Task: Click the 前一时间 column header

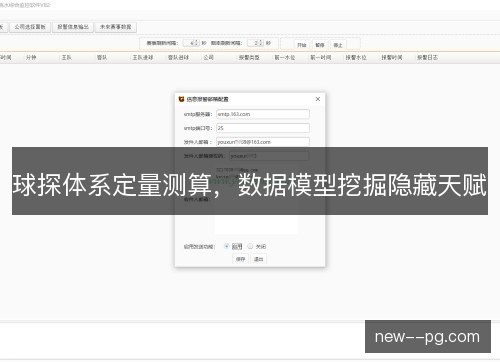Action: pyautogui.click(x=321, y=57)
